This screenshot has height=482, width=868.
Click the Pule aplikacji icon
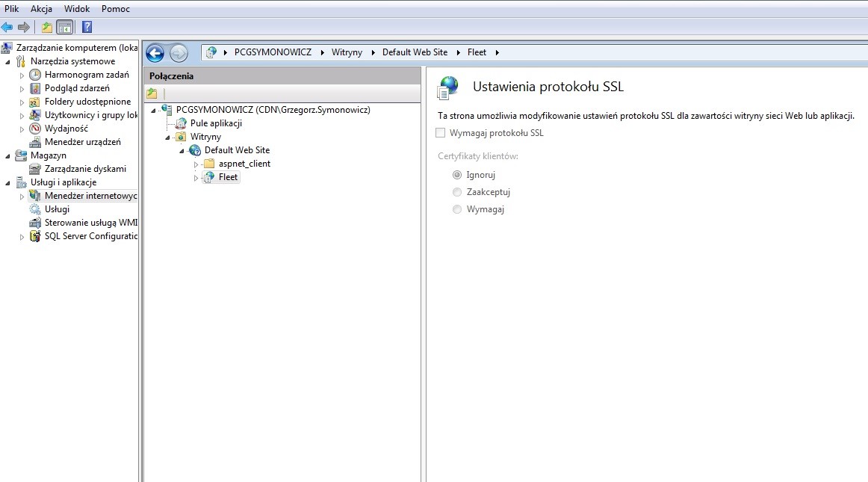181,123
